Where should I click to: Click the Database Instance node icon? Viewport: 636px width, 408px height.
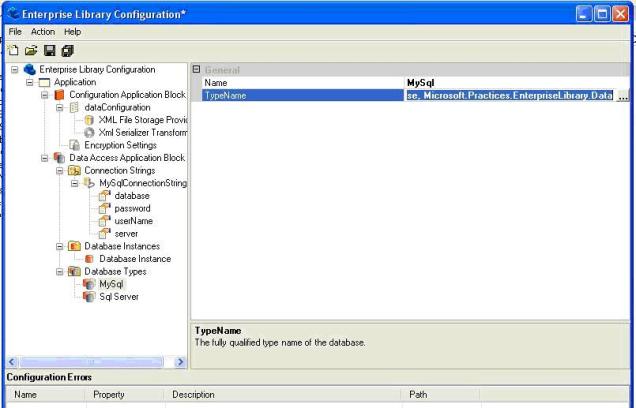89,259
